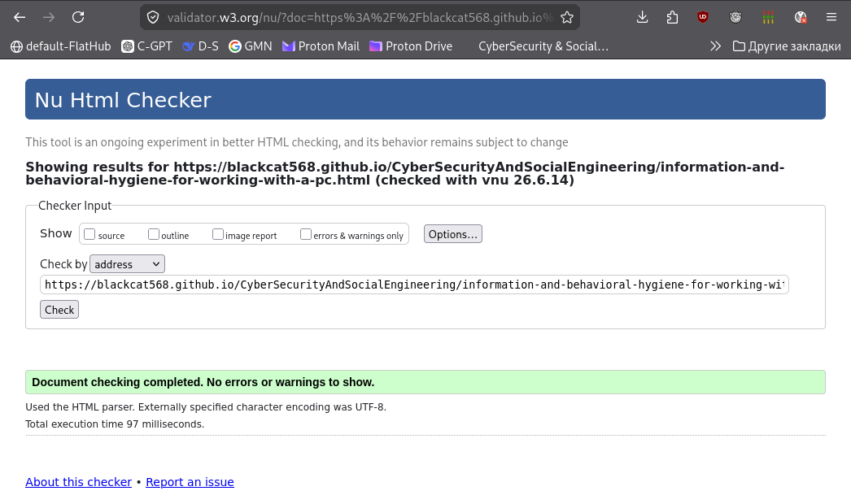The width and height of the screenshot is (851, 504).
Task: Click the 'Showing results for' heading
Action: click(x=405, y=174)
